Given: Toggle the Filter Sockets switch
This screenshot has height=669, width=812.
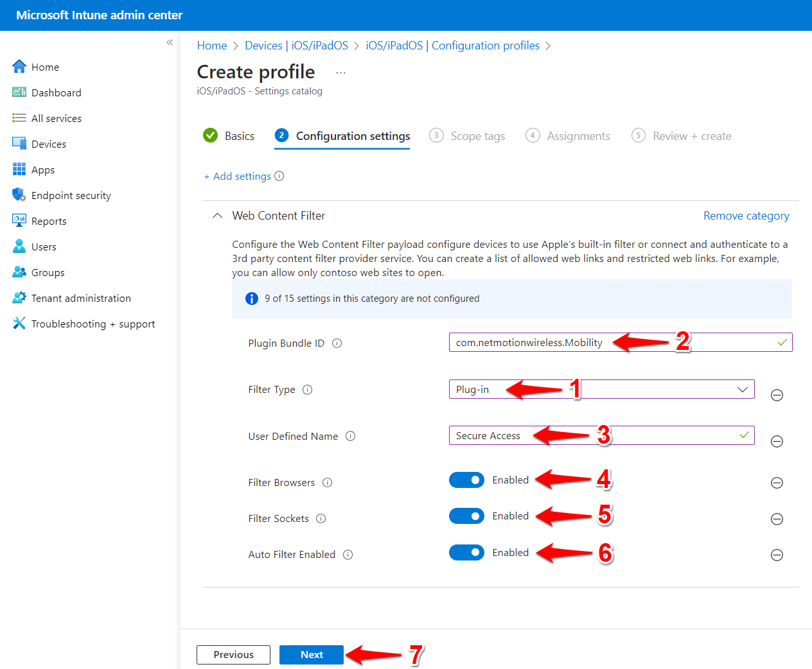Looking at the screenshot, I should pyautogui.click(x=466, y=516).
